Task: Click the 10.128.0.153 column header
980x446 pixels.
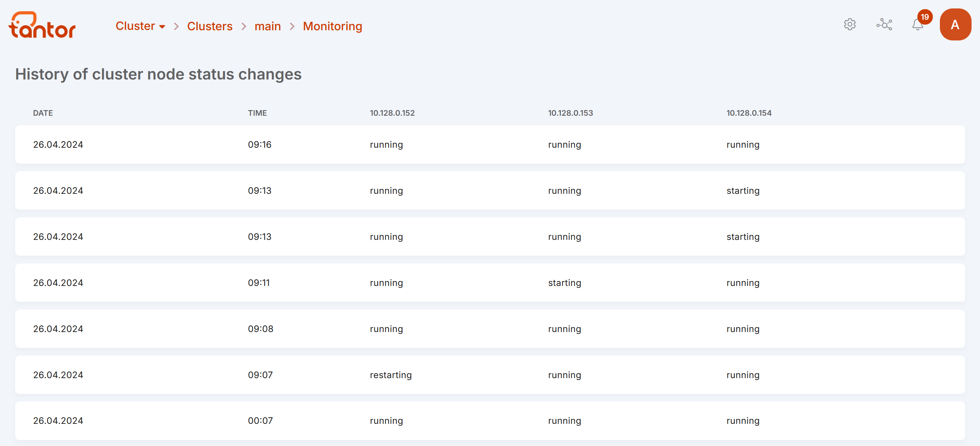Action: tap(570, 113)
